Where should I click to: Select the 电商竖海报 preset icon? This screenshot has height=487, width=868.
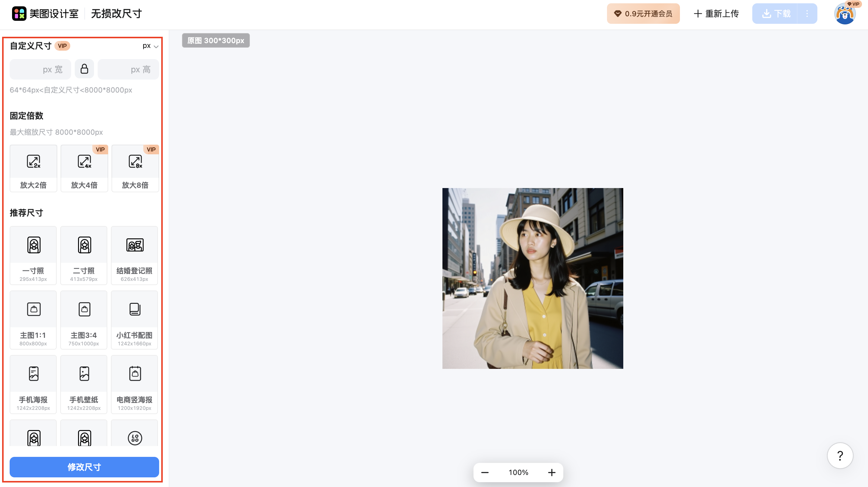tap(135, 374)
